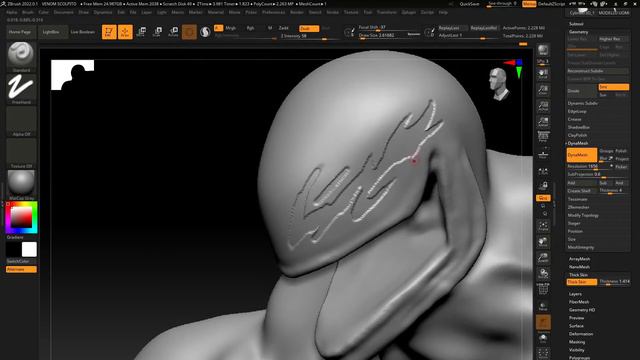Open the Freehand stroke selector
Viewport: 640px width, 360px height.
click(21, 89)
